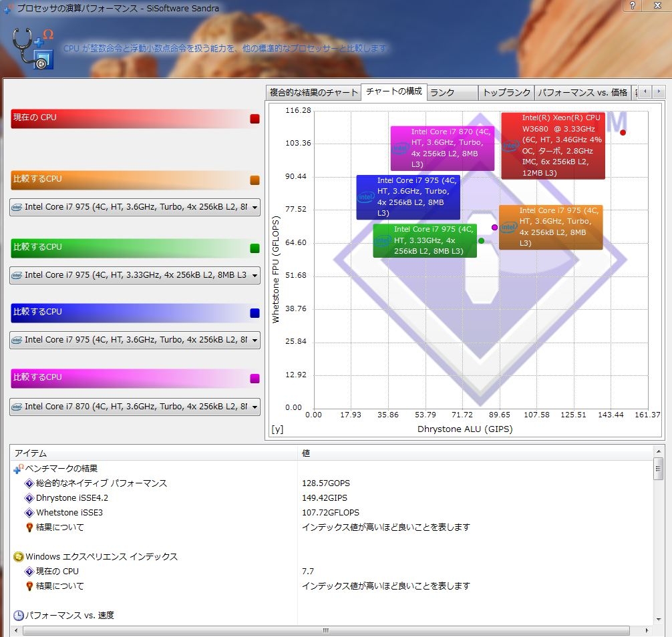This screenshot has height=637, width=672.
Task: Click the tab strip left arrow
Action: (x=645, y=91)
